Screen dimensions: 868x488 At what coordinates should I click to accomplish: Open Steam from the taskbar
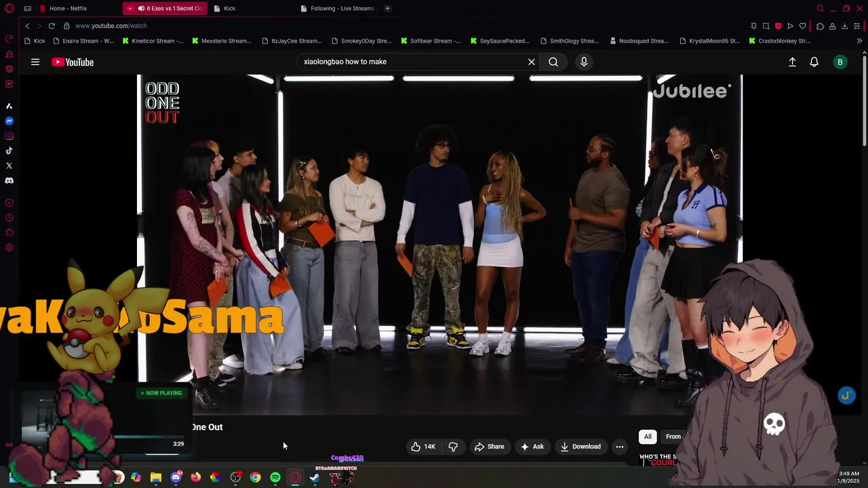point(315,477)
